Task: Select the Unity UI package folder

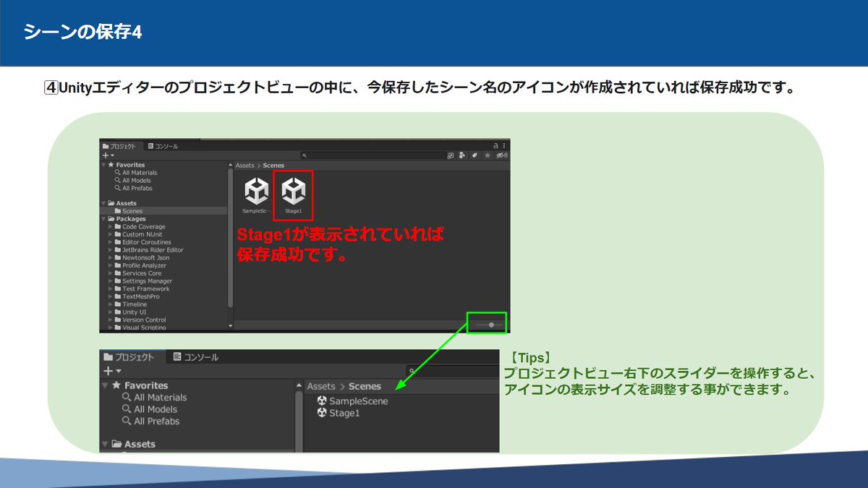Action: click(131, 312)
